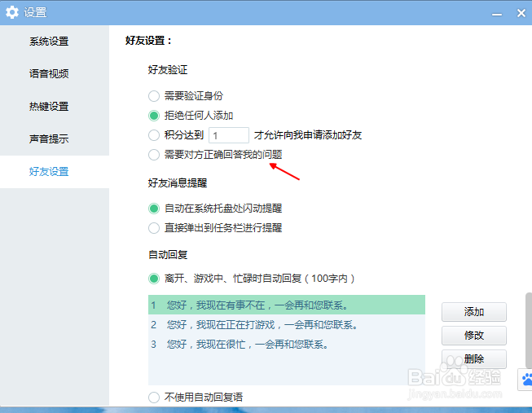Click the 修改 button
The width and height of the screenshot is (532, 413).
coord(474,336)
